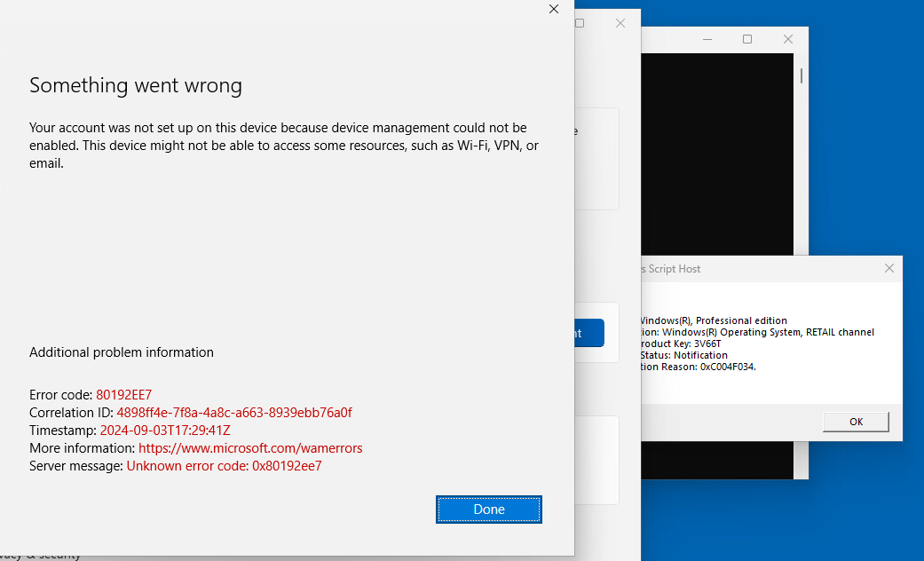This screenshot has height=561, width=924.
Task: Click the Done button on the error dialog
Action: pyautogui.click(x=488, y=509)
